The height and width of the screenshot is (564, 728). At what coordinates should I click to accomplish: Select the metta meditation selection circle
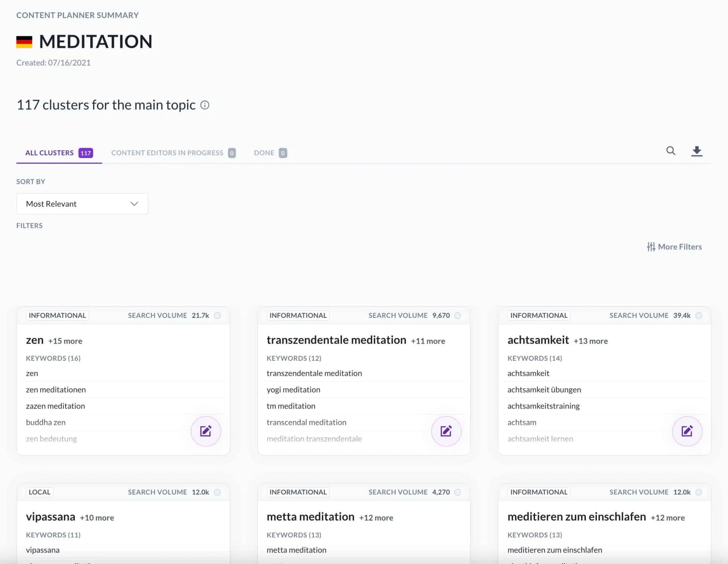458,492
